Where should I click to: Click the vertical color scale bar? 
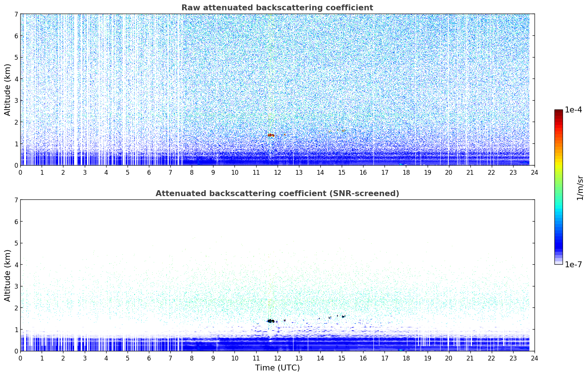click(559, 187)
